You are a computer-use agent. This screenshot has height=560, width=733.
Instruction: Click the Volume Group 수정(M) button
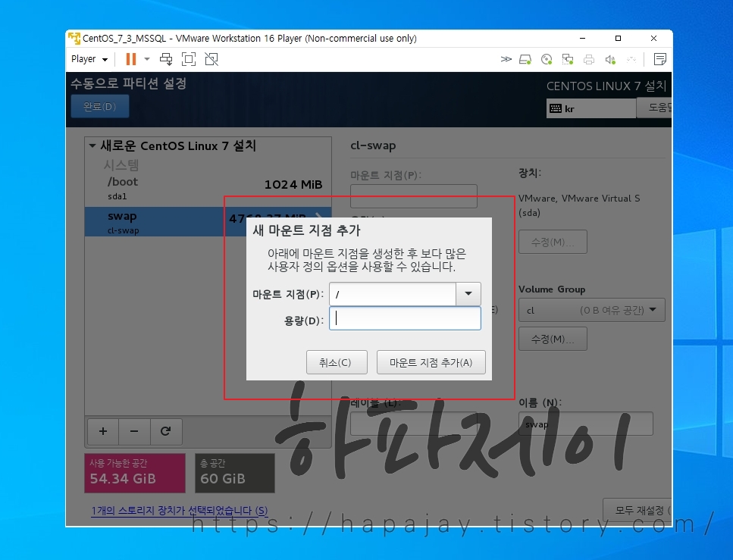click(553, 339)
